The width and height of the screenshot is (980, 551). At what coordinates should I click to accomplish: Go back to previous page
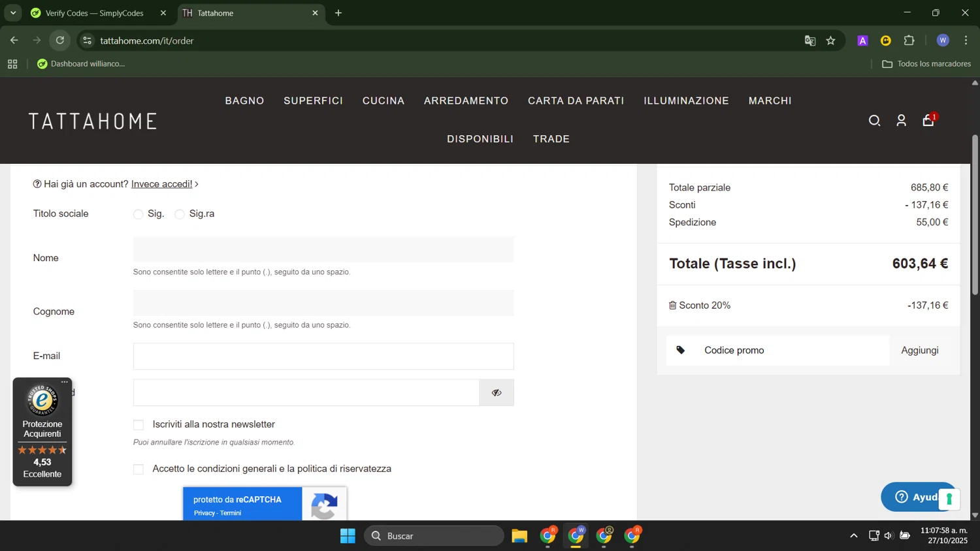click(x=14, y=40)
